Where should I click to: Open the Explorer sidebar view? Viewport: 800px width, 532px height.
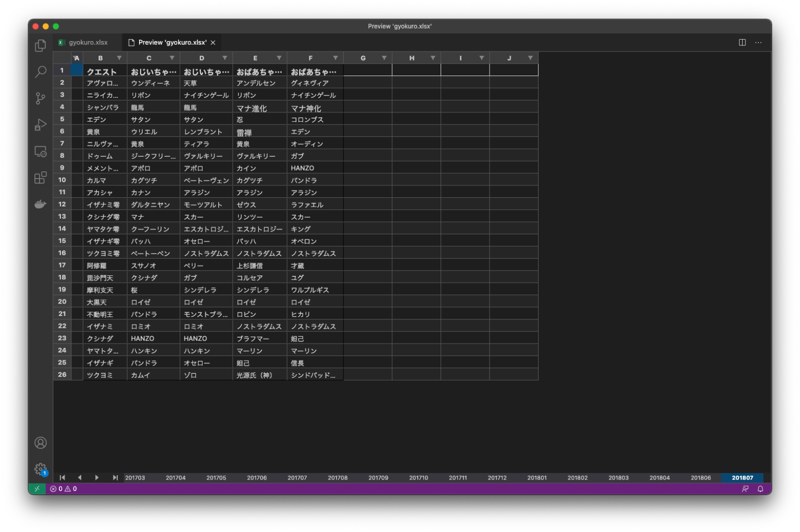[40, 45]
